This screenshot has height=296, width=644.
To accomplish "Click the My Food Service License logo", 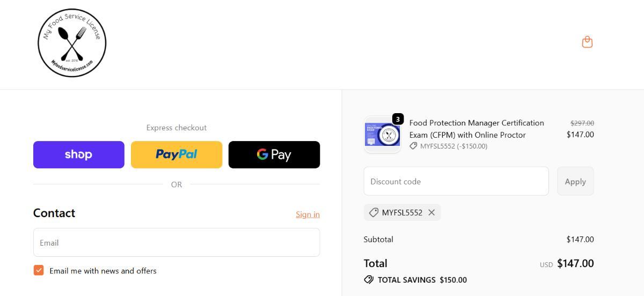I will click(x=72, y=43).
